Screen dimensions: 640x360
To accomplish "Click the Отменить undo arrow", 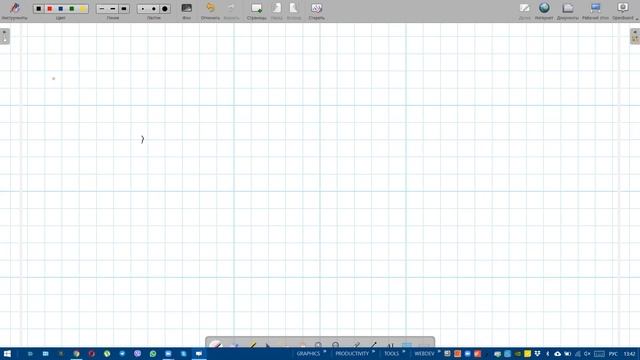I will click(x=211, y=10).
